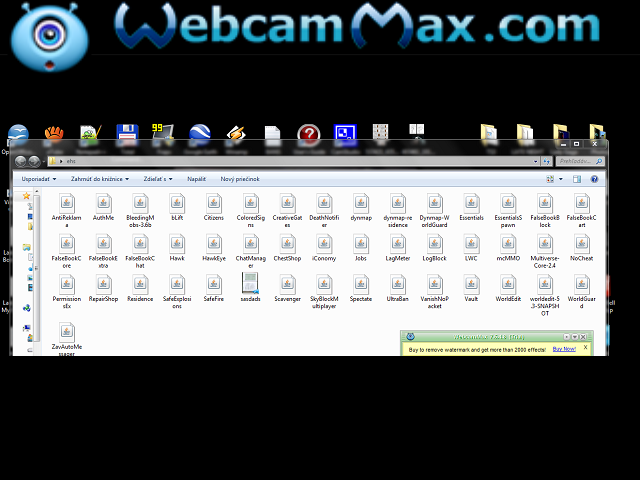Select the BleedingMobs-3.6b file
This screenshot has height=480, width=640.
point(140,211)
